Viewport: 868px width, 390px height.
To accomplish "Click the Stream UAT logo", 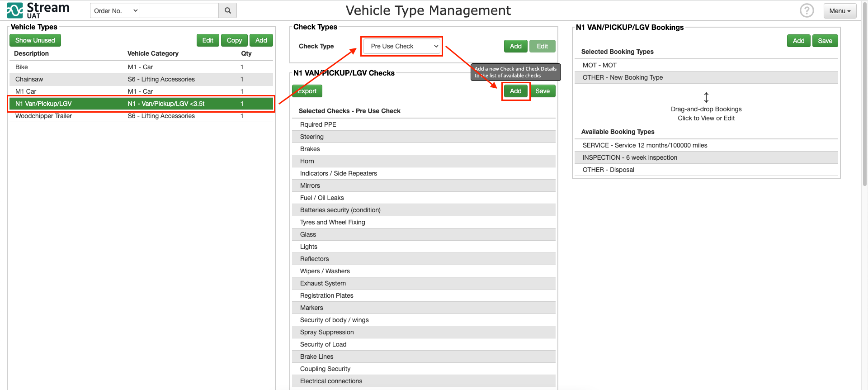I will [x=38, y=10].
